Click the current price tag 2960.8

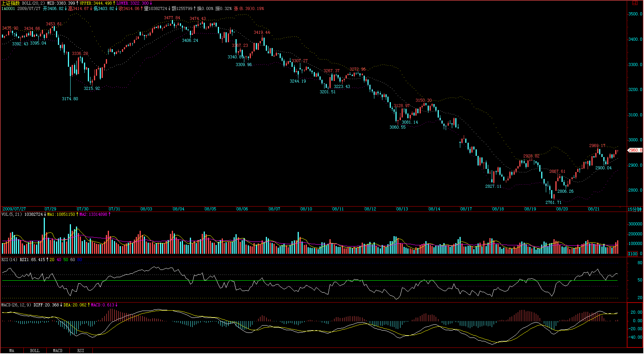635,151
